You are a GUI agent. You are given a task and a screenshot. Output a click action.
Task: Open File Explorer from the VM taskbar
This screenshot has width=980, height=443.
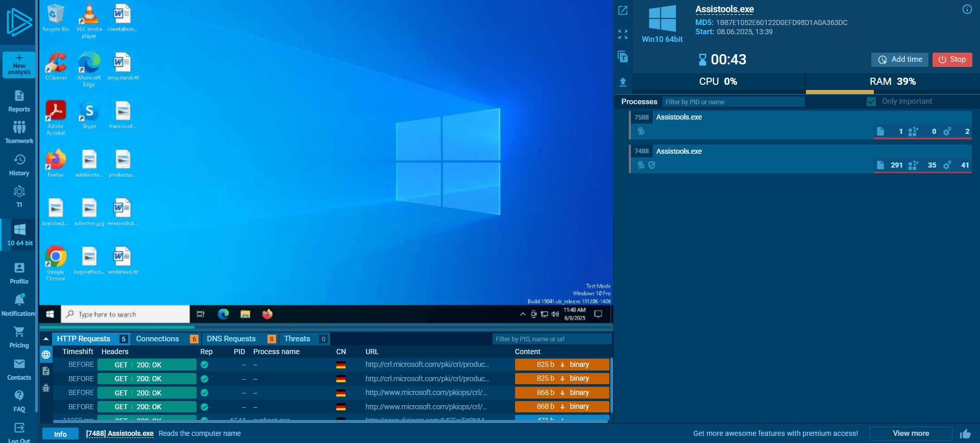[x=246, y=314]
